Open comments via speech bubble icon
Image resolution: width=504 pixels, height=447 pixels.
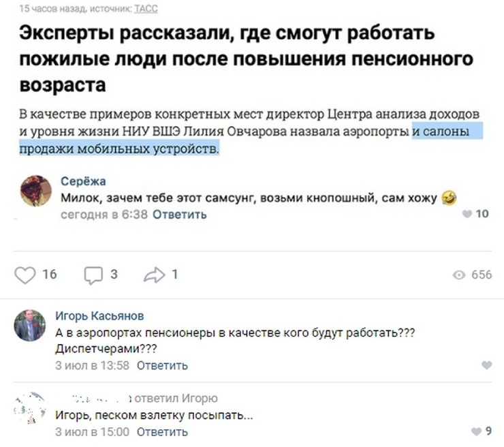point(93,275)
